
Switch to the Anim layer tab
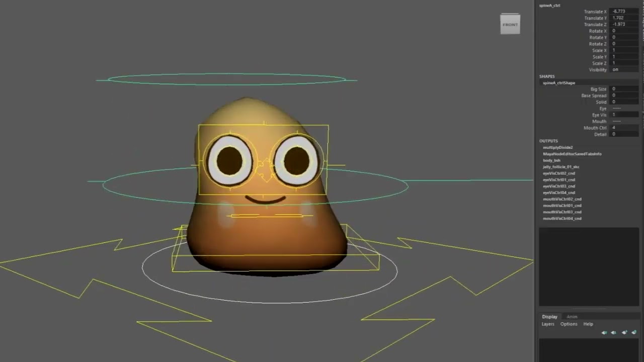pos(572,317)
